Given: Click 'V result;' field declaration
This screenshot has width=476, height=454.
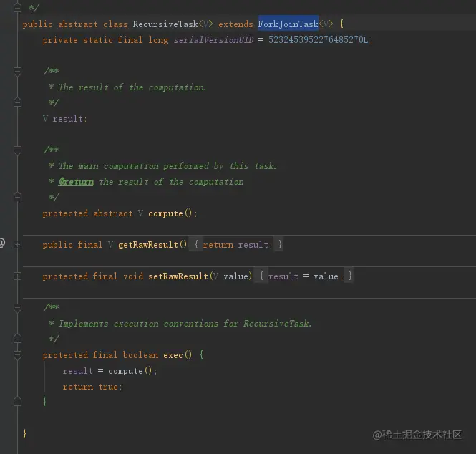Looking at the screenshot, I should (x=64, y=119).
